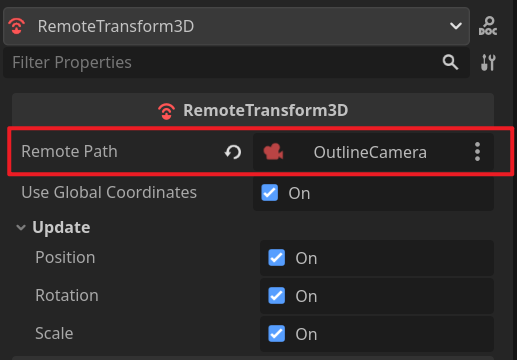This screenshot has width=517, height=360.
Task: Click the Remote Path property label
Action: 69,152
